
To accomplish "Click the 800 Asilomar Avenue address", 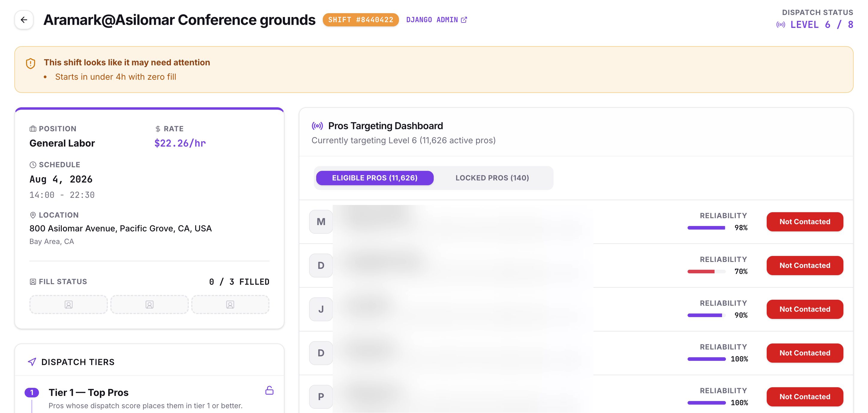I will [x=120, y=228].
